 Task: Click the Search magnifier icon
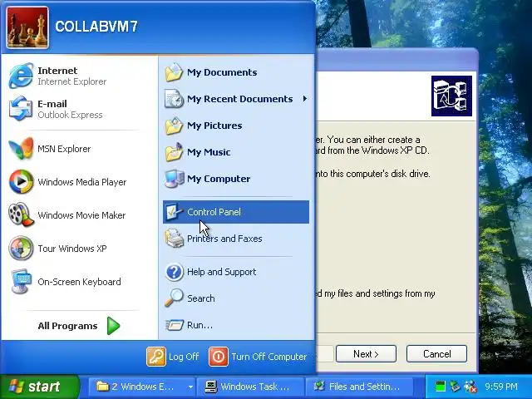pyautogui.click(x=174, y=298)
